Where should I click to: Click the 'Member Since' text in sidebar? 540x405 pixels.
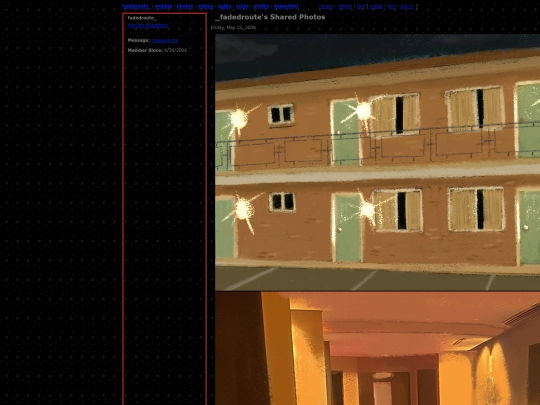pyautogui.click(x=145, y=50)
